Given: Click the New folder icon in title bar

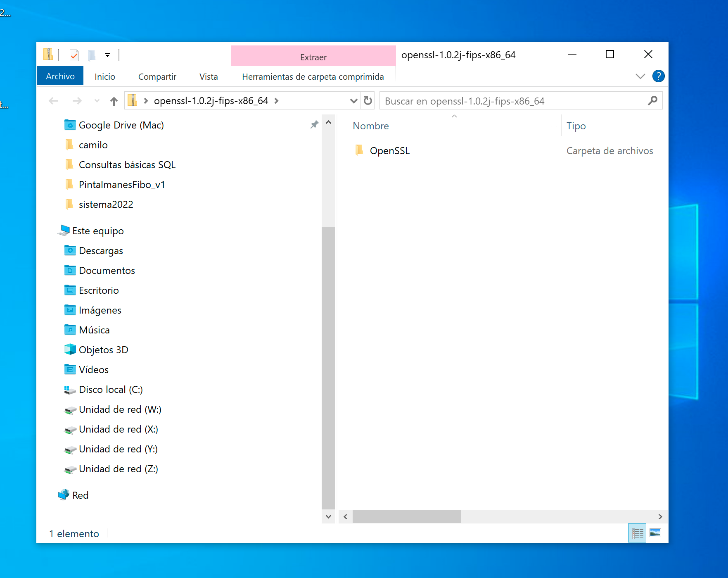Looking at the screenshot, I should coord(92,55).
